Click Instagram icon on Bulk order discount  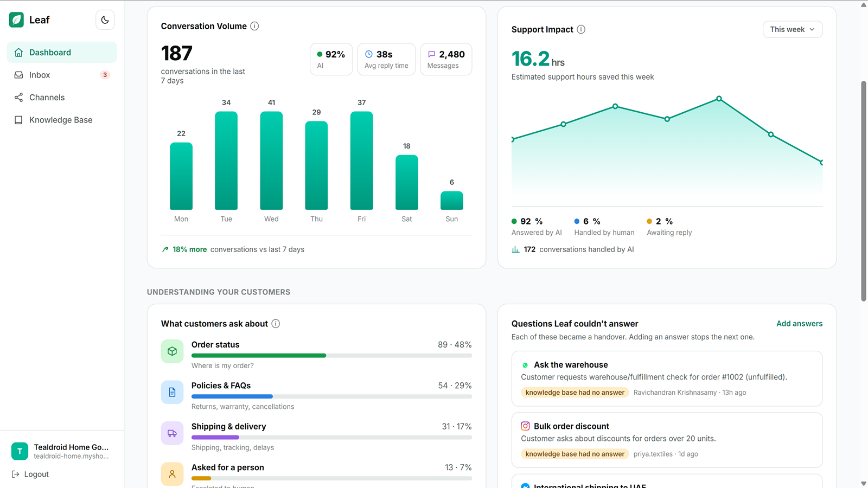[x=525, y=426]
